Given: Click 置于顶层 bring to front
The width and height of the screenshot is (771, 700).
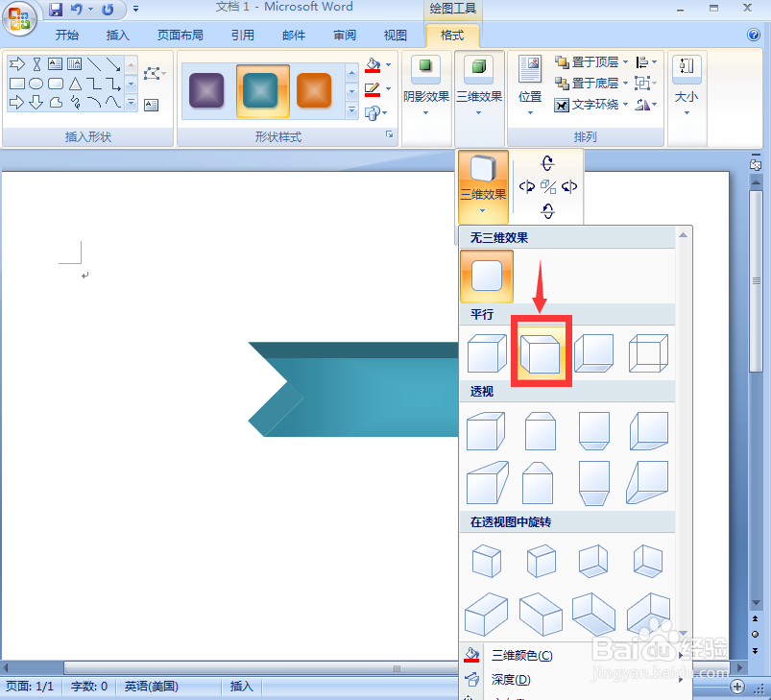Looking at the screenshot, I should (x=587, y=62).
